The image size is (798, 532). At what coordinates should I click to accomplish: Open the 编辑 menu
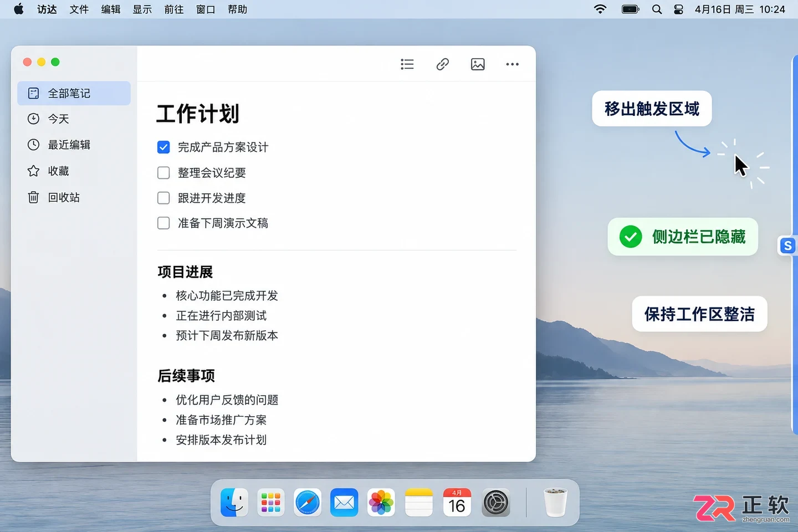click(111, 9)
